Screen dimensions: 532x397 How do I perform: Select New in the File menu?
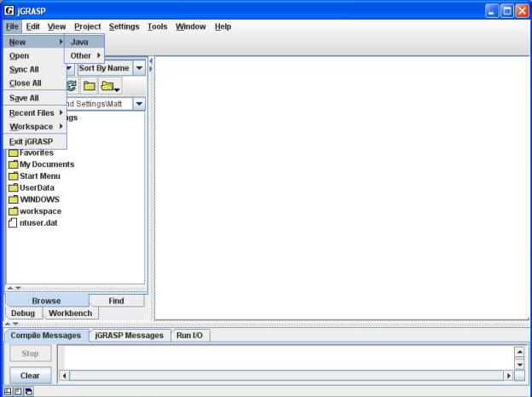click(34, 42)
